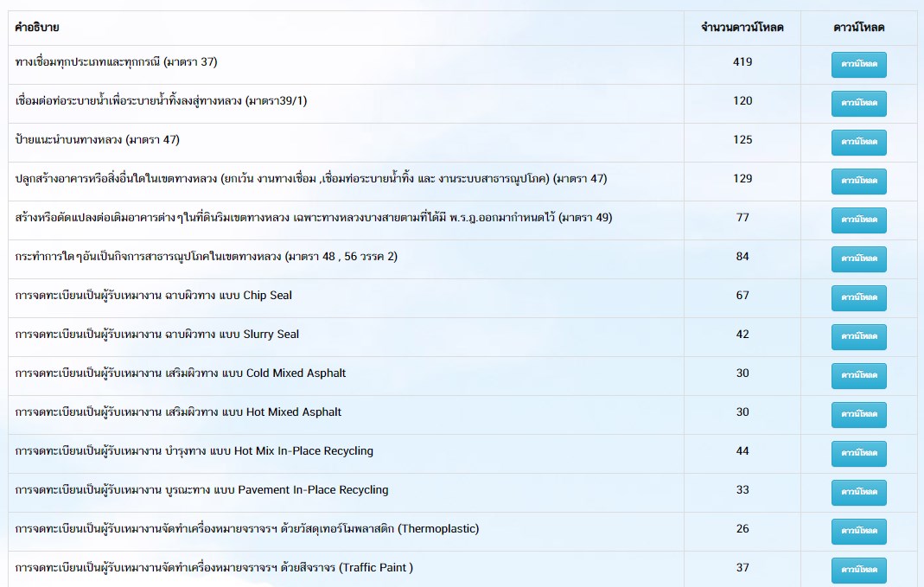Image resolution: width=924 pixels, height=587 pixels.
Task: Click the คำอธิบาย column header
Action: point(37,28)
